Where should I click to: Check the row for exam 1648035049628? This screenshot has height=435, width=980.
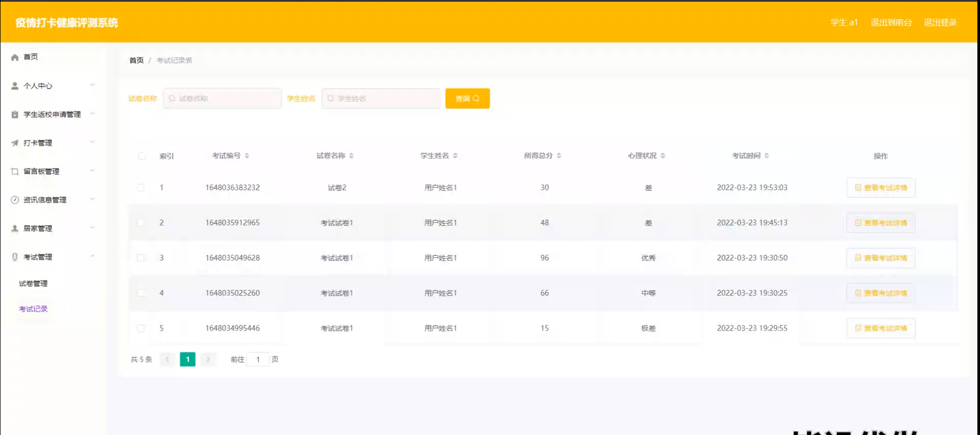(141, 258)
